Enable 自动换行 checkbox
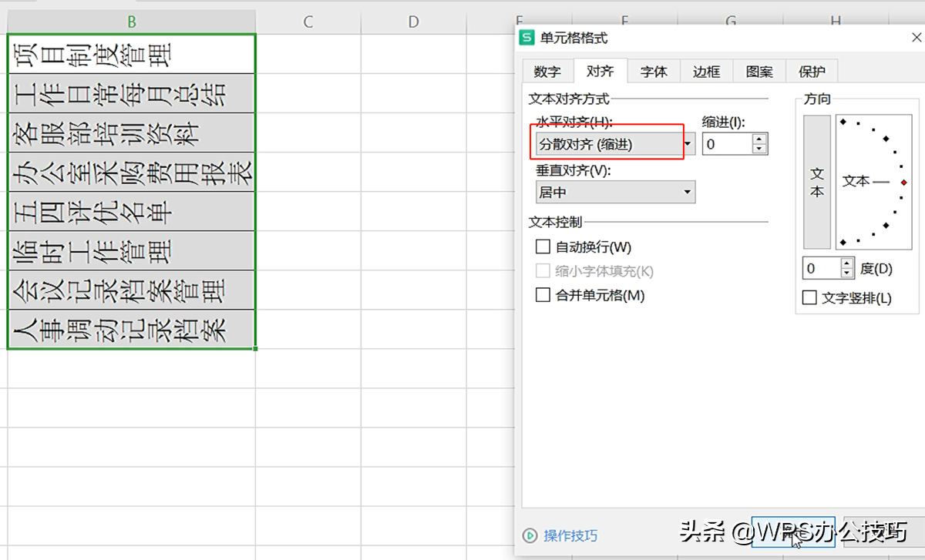 (543, 247)
